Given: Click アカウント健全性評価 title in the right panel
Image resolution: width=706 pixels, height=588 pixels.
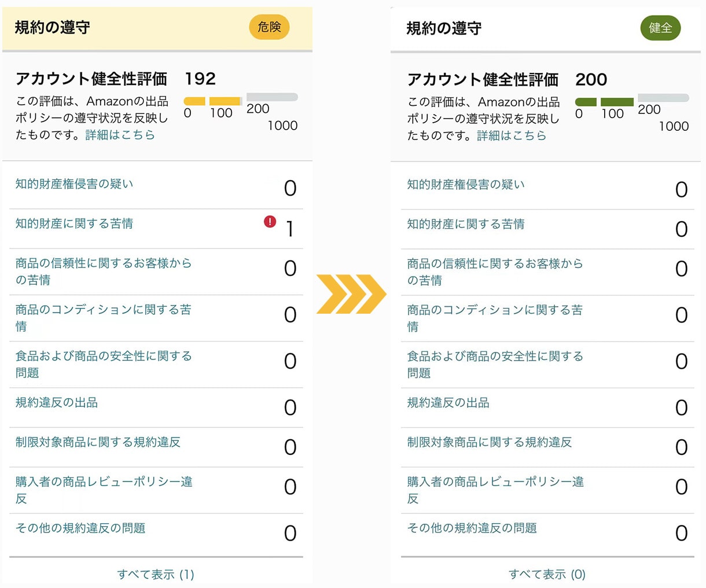Looking at the screenshot, I should point(483,79).
